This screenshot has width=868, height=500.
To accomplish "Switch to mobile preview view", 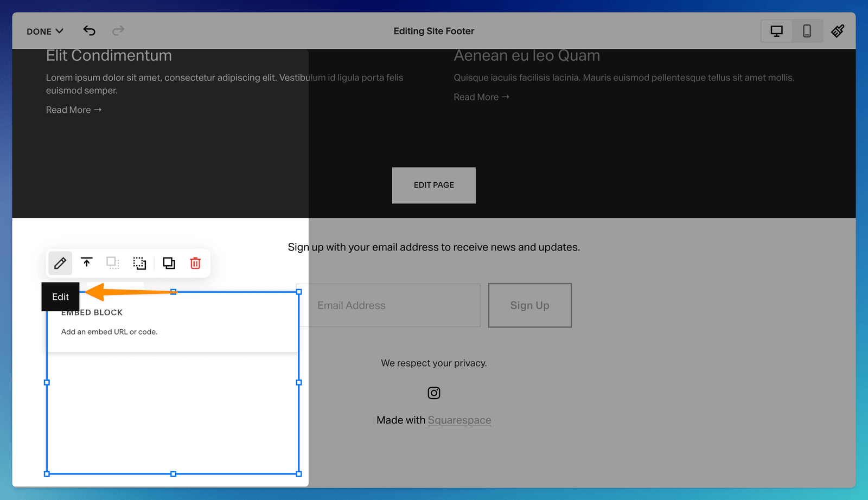I will tap(807, 31).
